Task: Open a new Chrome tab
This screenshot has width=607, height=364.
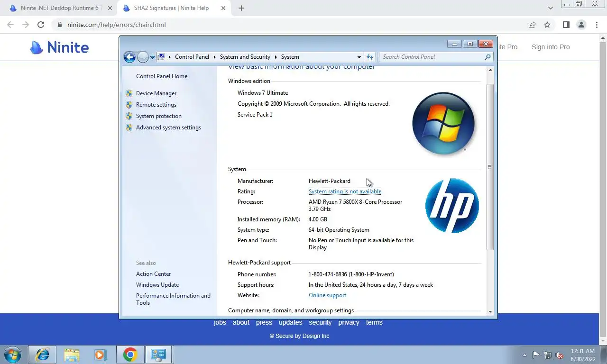Action: (241, 8)
